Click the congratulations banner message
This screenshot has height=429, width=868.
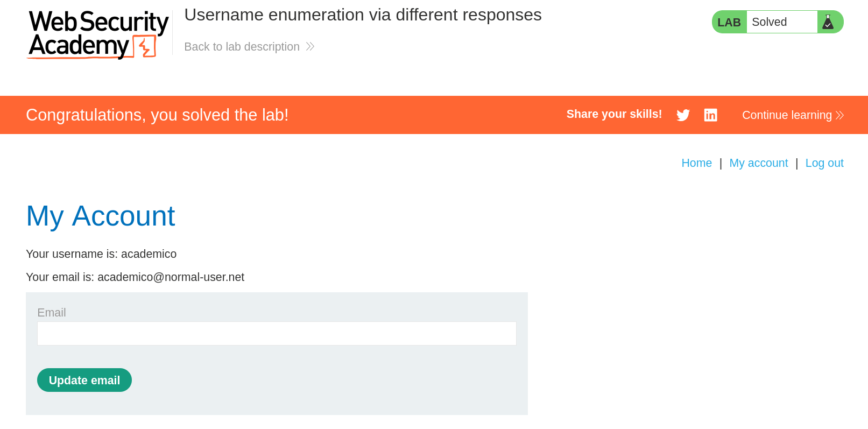(157, 115)
